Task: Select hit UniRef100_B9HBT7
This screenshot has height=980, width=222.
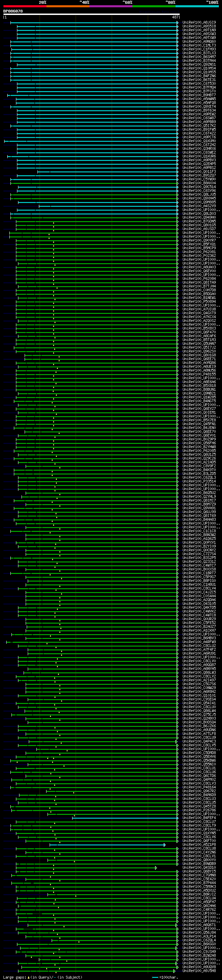Action: [199, 95]
